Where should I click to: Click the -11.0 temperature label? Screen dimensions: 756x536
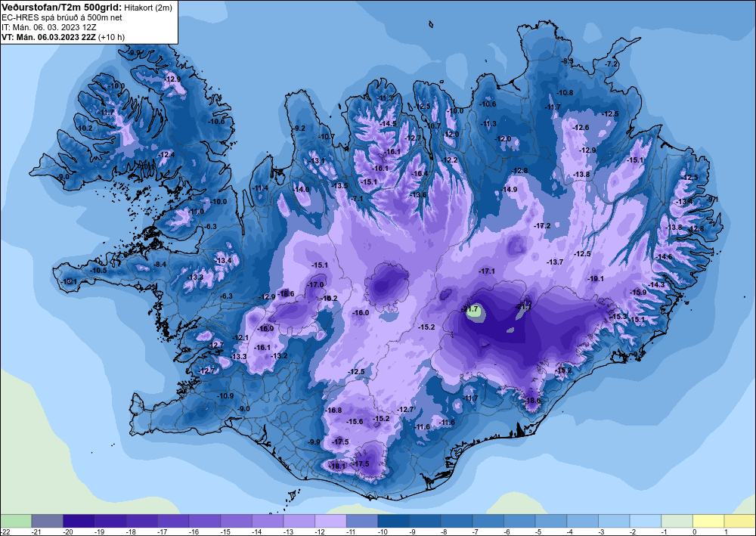196,212
